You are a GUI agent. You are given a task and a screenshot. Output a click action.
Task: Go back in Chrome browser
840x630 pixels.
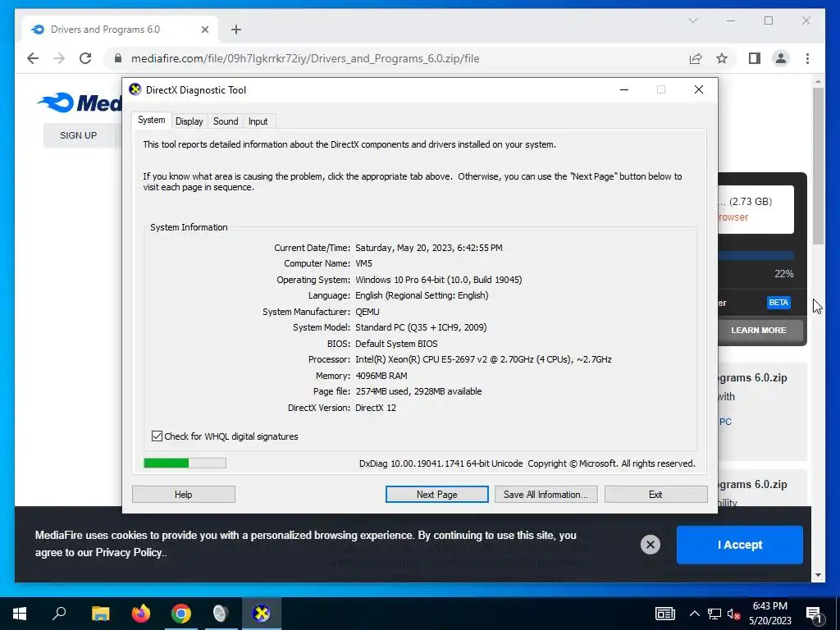coord(33,58)
